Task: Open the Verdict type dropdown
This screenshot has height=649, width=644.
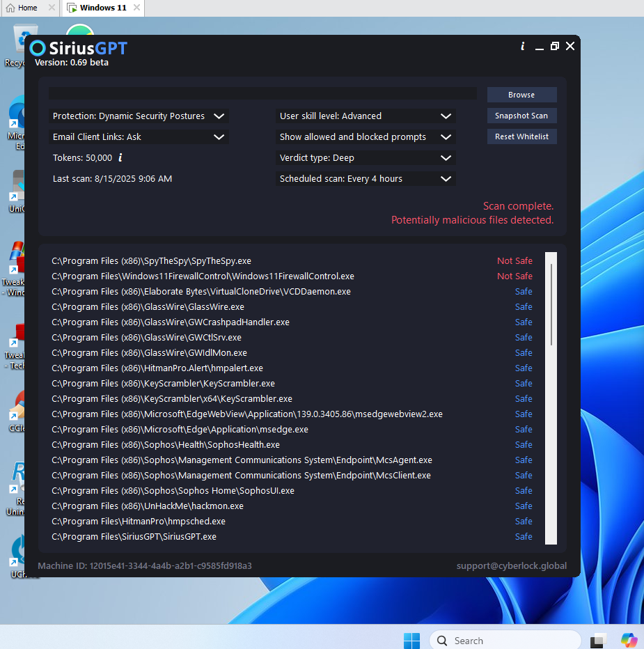Action: (366, 157)
